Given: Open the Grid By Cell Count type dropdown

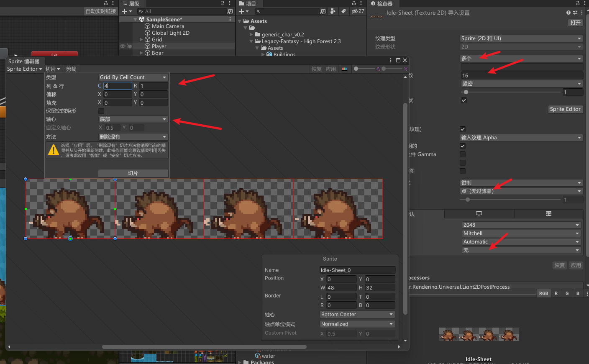Looking at the screenshot, I should [x=133, y=77].
